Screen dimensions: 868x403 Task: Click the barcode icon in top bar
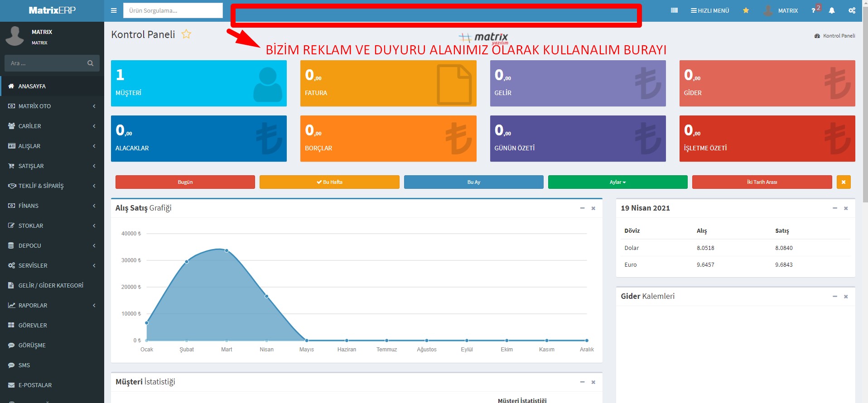674,10
